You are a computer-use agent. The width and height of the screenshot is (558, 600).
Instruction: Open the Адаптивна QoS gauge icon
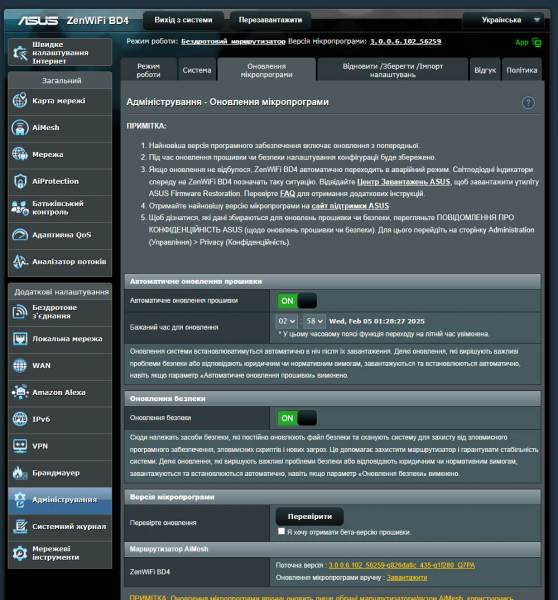(20, 235)
